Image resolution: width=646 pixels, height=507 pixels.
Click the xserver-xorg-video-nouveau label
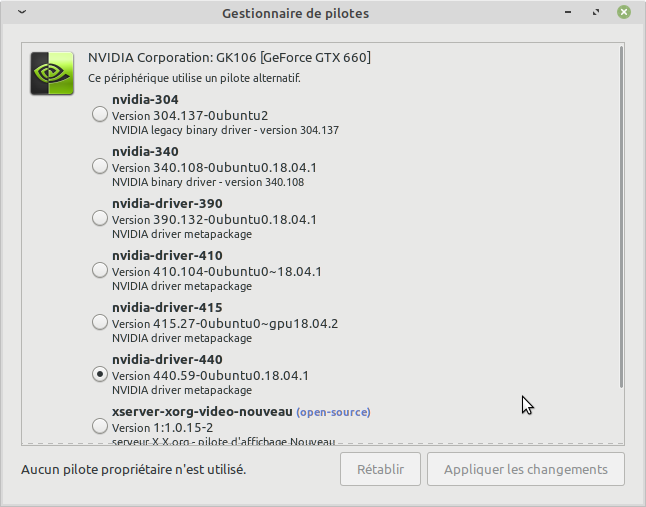click(x=202, y=411)
